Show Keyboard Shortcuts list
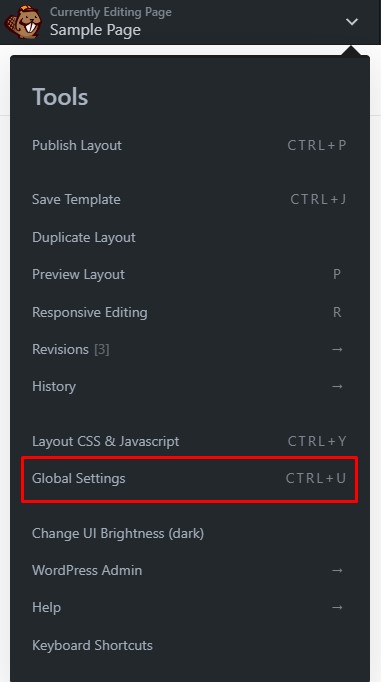The height and width of the screenshot is (682, 381). [190, 645]
